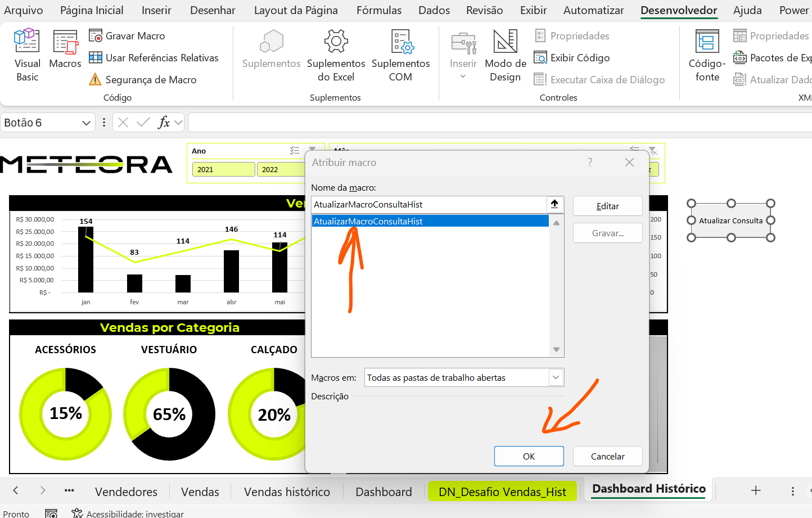812x518 pixels.
Task: Open the Arquivo menu
Action: click(x=24, y=10)
